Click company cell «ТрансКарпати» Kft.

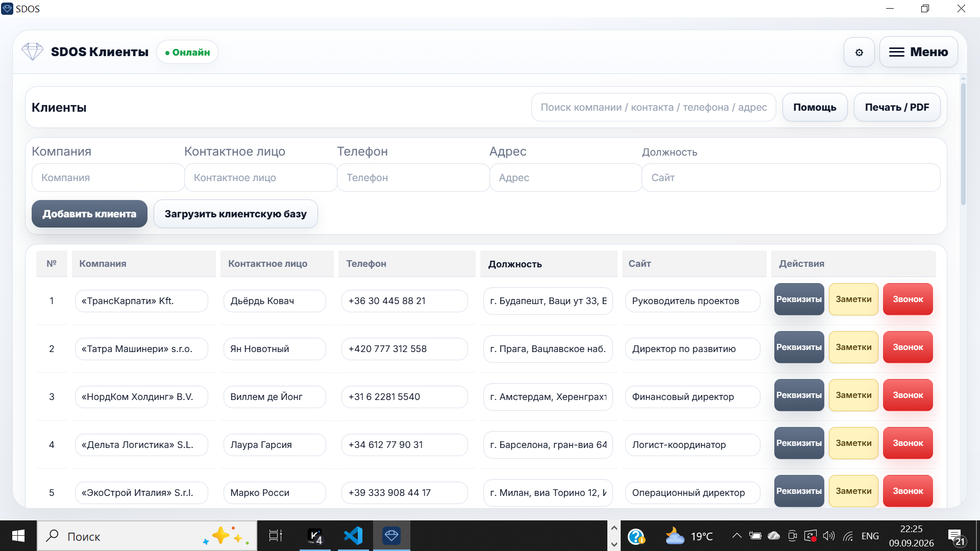pos(141,301)
